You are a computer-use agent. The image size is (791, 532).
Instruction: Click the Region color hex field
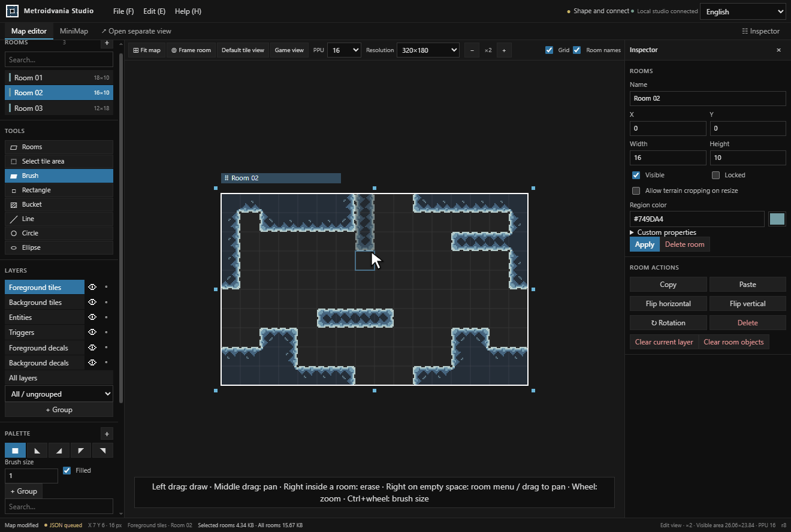pos(697,219)
